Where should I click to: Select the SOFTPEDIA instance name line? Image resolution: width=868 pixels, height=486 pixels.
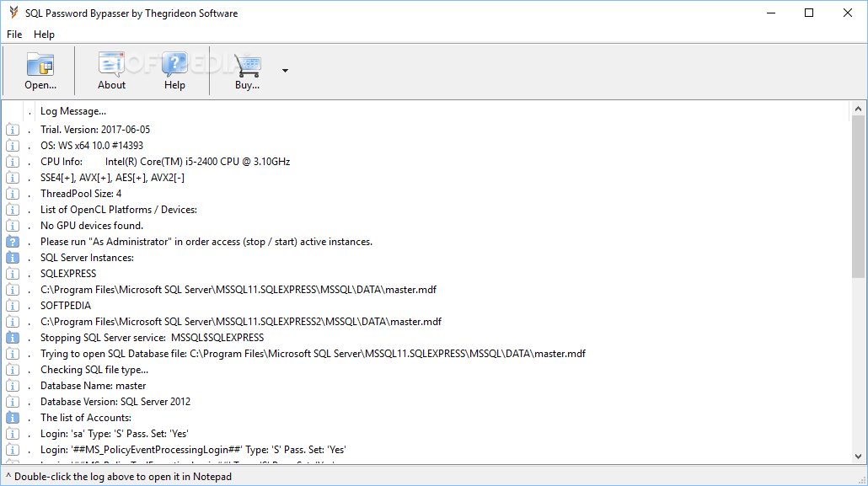[66, 306]
